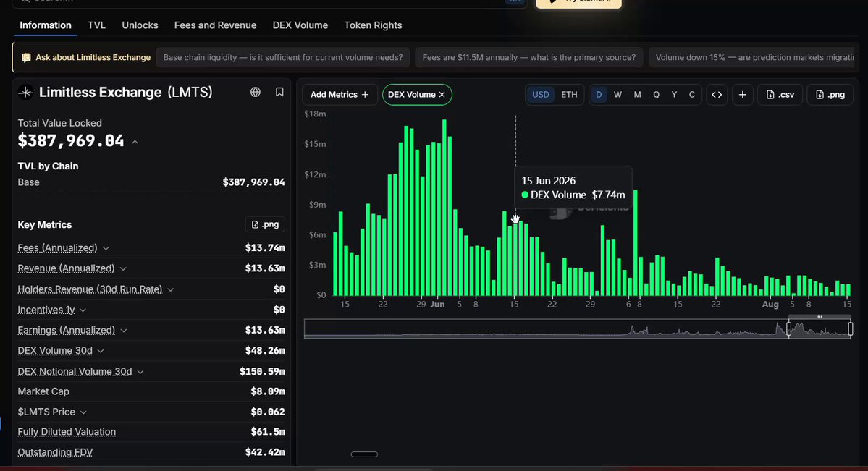Click the right handle of chart range slider
This screenshot has height=471, width=868.
click(851, 328)
